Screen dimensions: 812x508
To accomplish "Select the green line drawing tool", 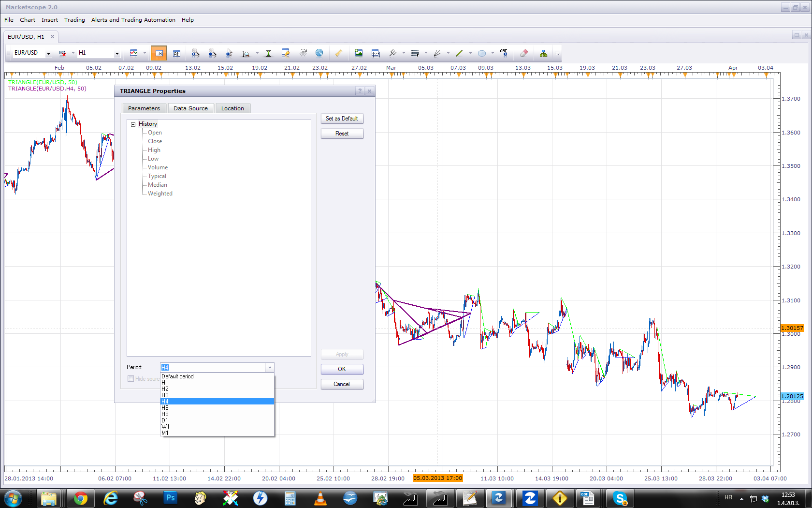I will click(459, 53).
